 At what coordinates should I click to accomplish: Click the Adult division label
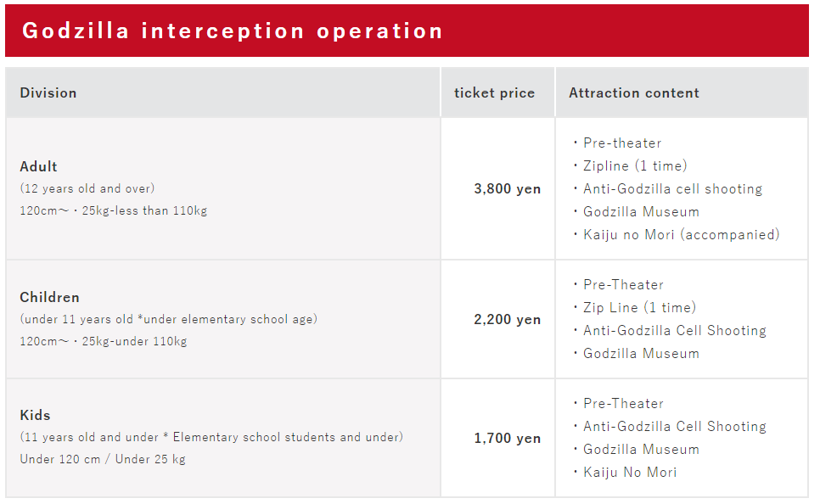point(39,167)
